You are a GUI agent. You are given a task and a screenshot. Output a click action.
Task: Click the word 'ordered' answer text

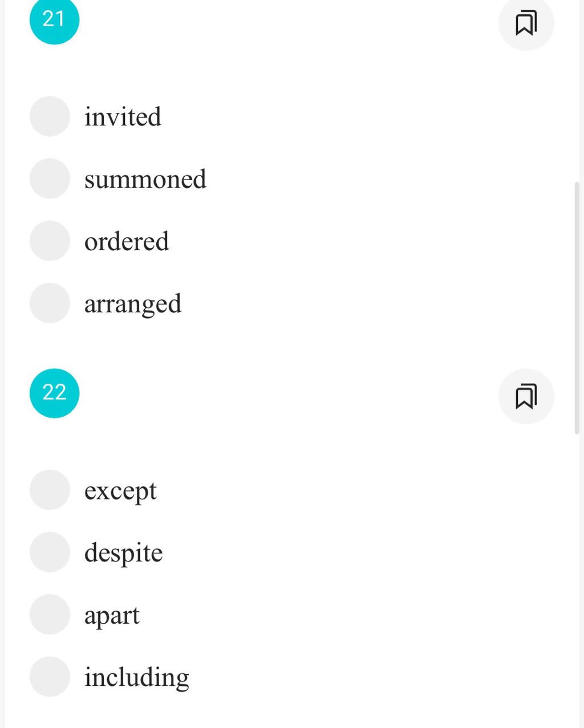127,241
